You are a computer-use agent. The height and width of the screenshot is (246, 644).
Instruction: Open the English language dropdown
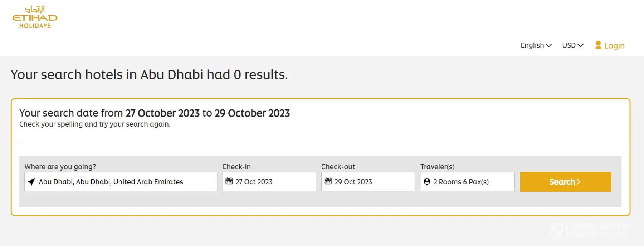point(536,45)
